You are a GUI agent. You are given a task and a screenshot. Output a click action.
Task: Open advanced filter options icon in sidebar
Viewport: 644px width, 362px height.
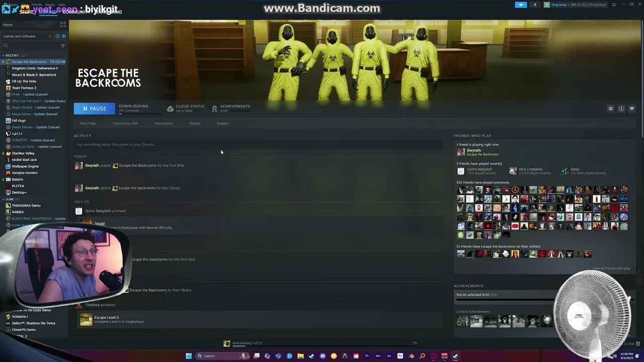click(63, 46)
